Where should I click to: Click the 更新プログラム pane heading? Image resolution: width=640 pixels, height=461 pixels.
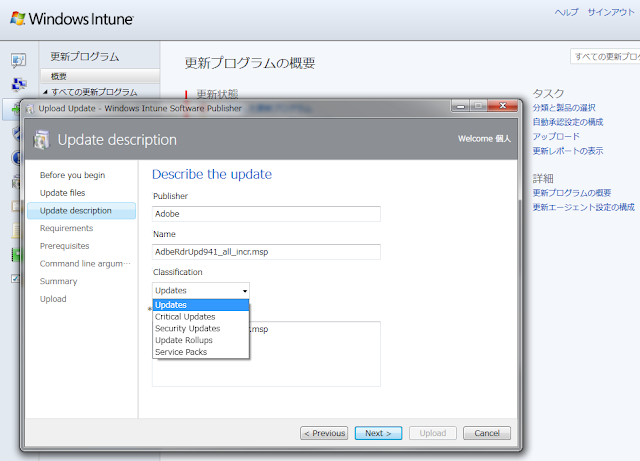pos(84,56)
